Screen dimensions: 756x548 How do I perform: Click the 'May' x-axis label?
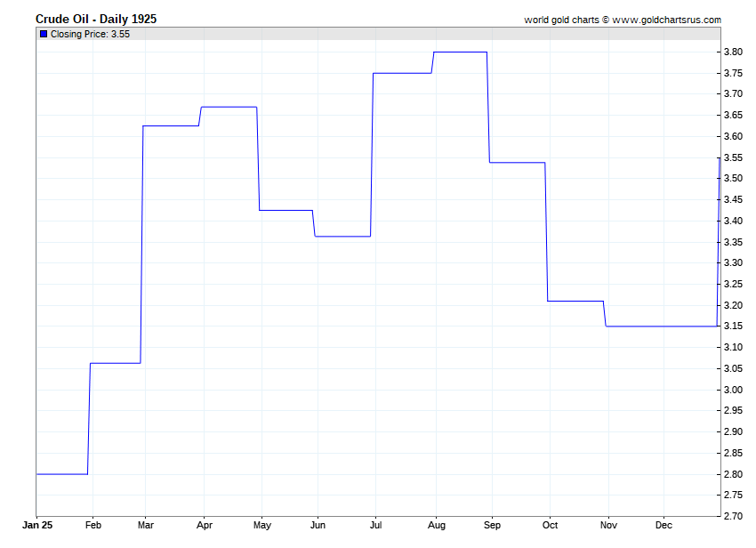[262, 526]
